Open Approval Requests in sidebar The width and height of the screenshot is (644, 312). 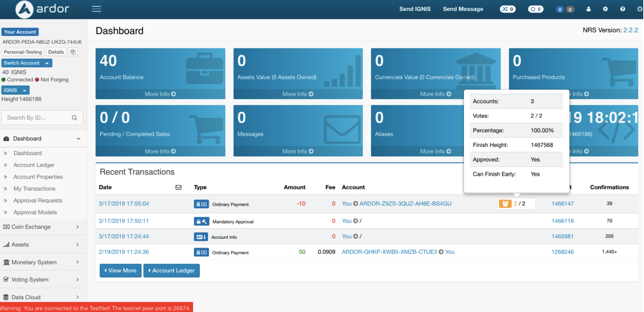(38, 200)
